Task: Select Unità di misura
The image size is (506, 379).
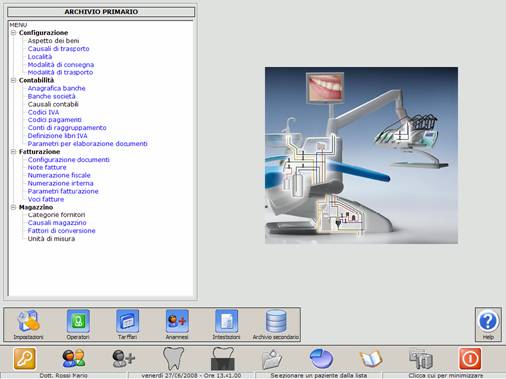Action: [51, 239]
